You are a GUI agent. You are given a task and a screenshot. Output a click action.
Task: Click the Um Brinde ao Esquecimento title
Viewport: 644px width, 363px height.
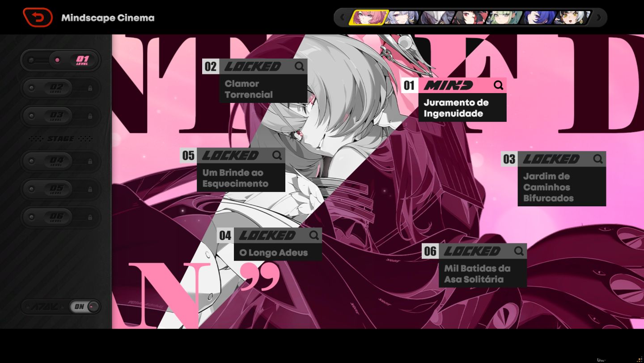pyautogui.click(x=235, y=178)
